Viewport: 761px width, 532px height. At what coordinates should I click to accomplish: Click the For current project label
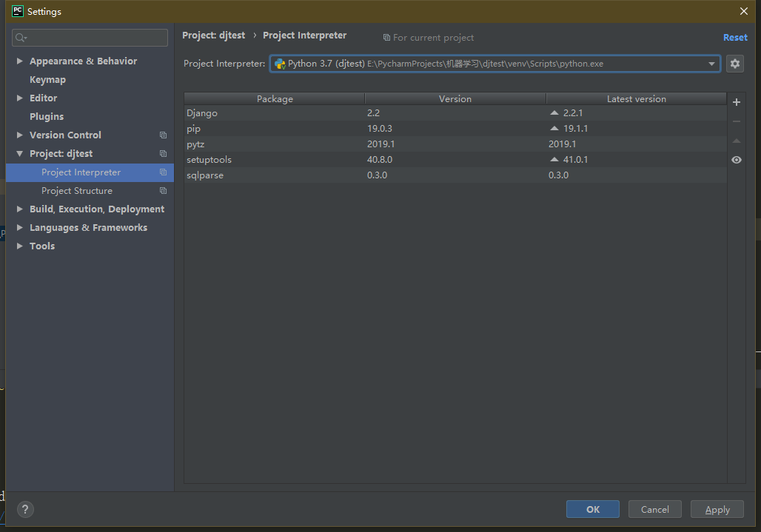(x=433, y=38)
